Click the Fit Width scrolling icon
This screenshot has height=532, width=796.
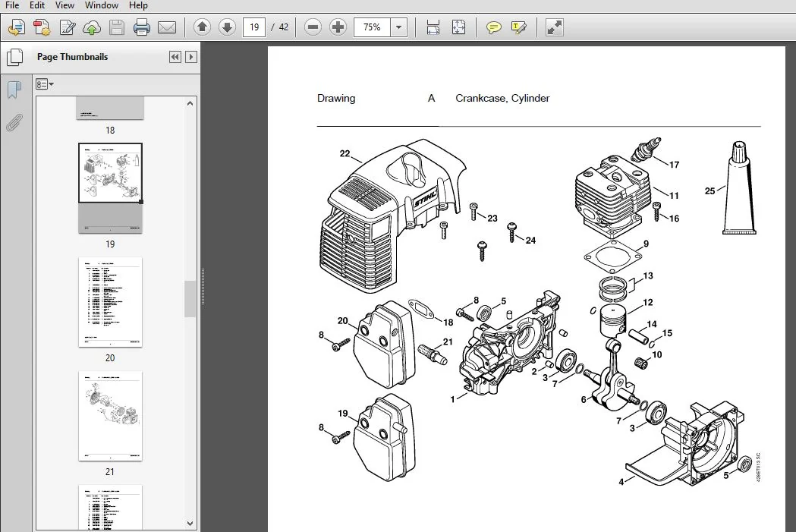(x=433, y=27)
